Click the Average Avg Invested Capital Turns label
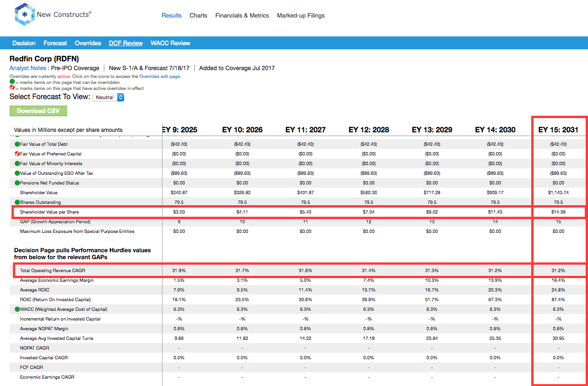The width and height of the screenshot is (588, 386). 56,338
